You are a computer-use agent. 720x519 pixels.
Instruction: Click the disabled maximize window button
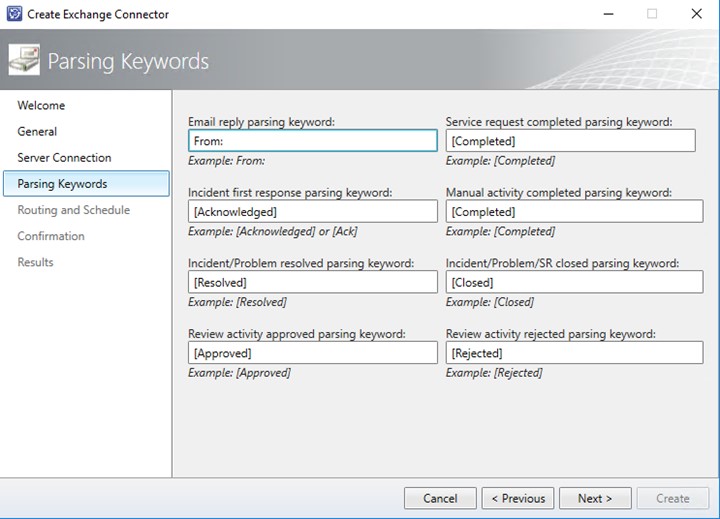tap(652, 14)
